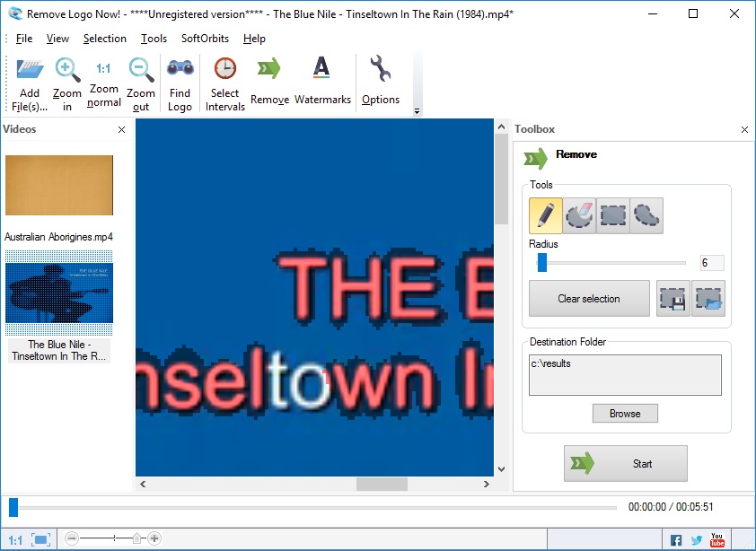Close the Videos panel

point(121,129)
